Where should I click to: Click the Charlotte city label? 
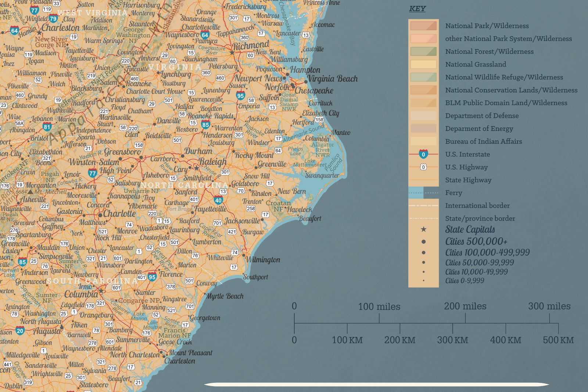pos(119,214)
